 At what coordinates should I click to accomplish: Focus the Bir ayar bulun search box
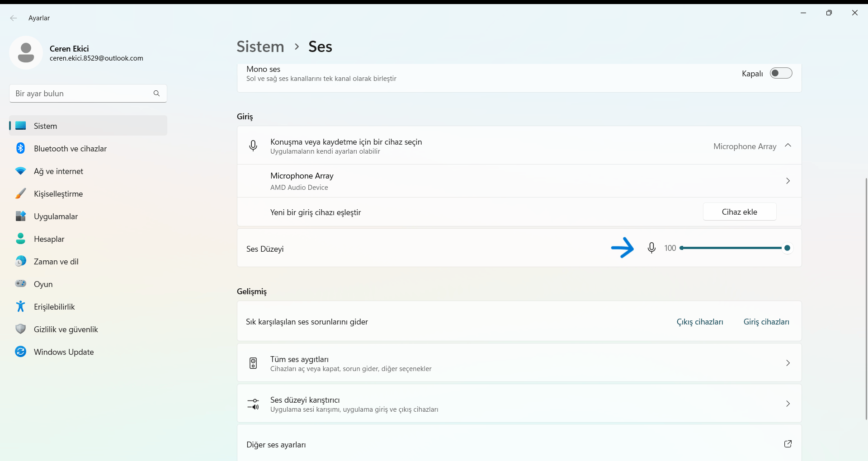click(81, 94)
